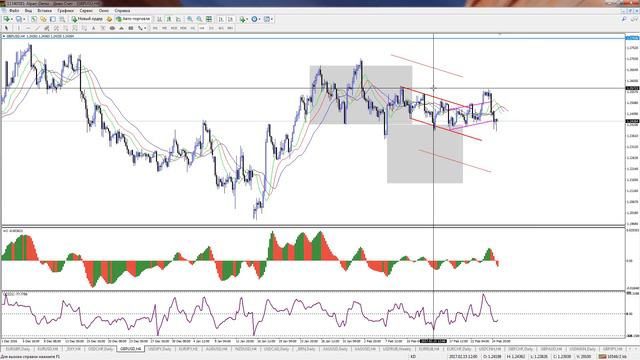Select the Cursor arrow tool
640x360 pixels.
coord(7,28)
